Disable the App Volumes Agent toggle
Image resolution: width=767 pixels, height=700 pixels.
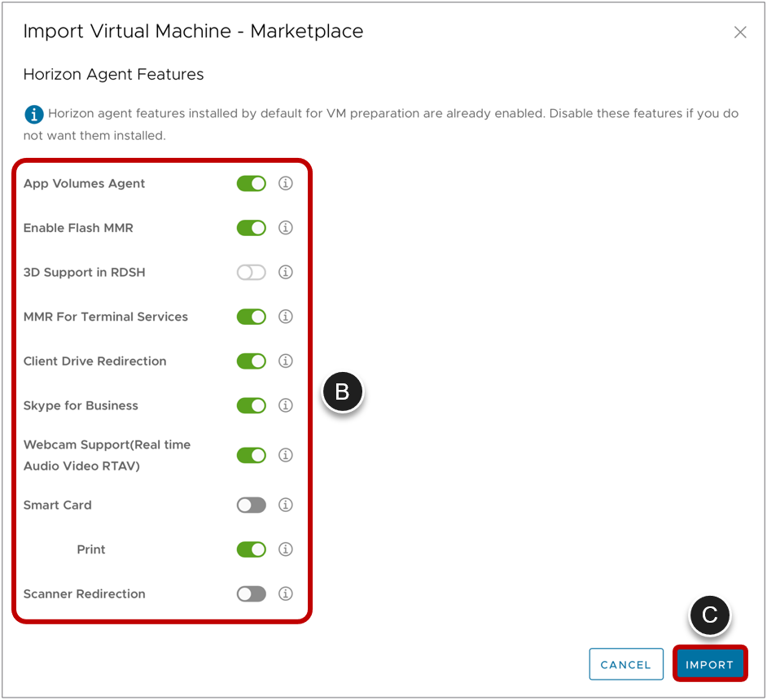pos(251,183)
